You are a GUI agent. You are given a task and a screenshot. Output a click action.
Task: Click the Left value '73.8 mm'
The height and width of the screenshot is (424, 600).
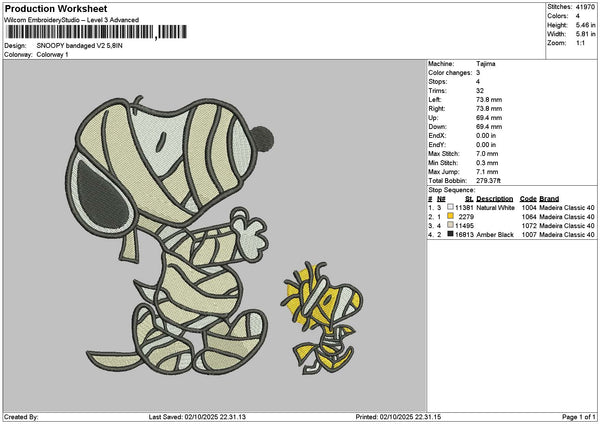(489, 100)
